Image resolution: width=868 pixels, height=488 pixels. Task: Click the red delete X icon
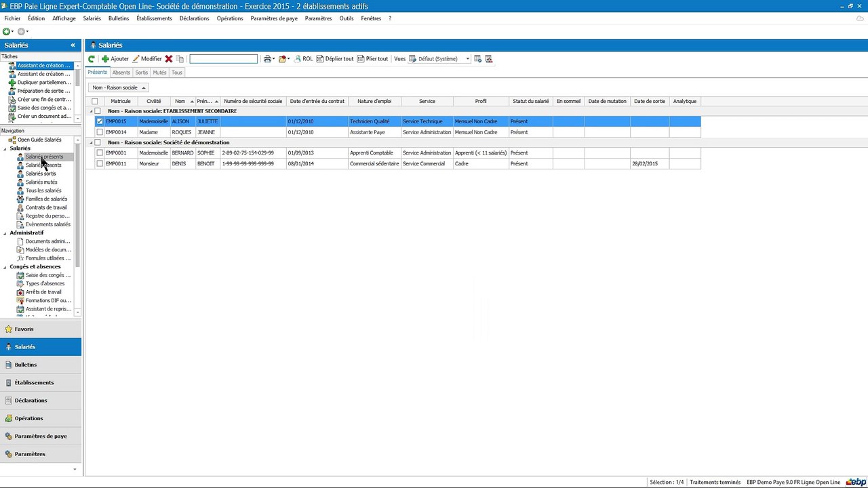point(169,59)
